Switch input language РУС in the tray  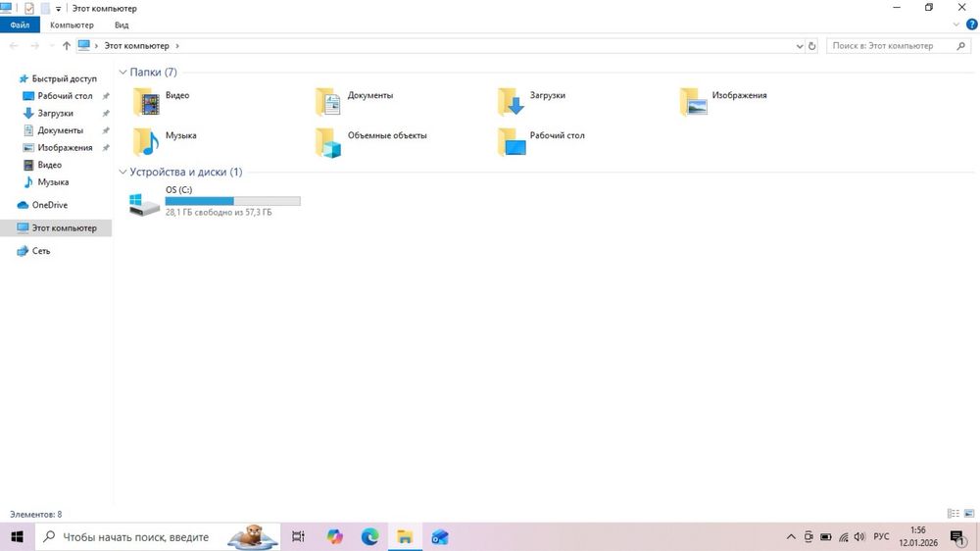click(x=881, y=536)
